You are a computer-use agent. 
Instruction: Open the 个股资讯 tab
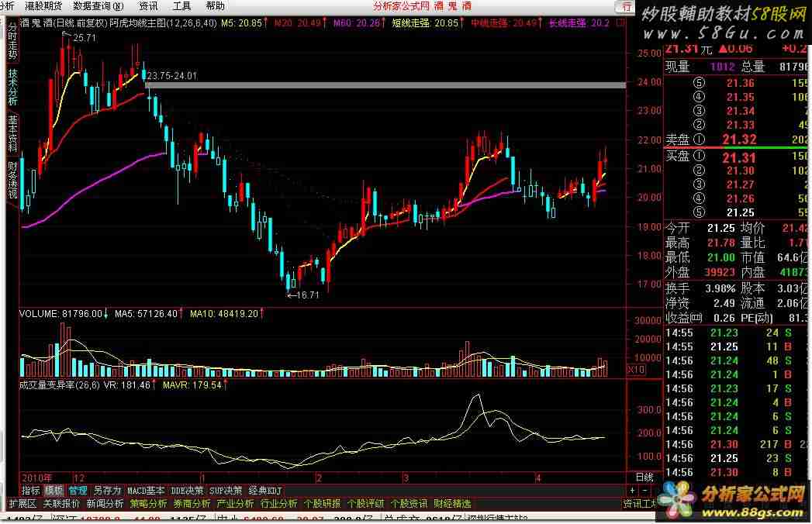[x=409, y=503]
